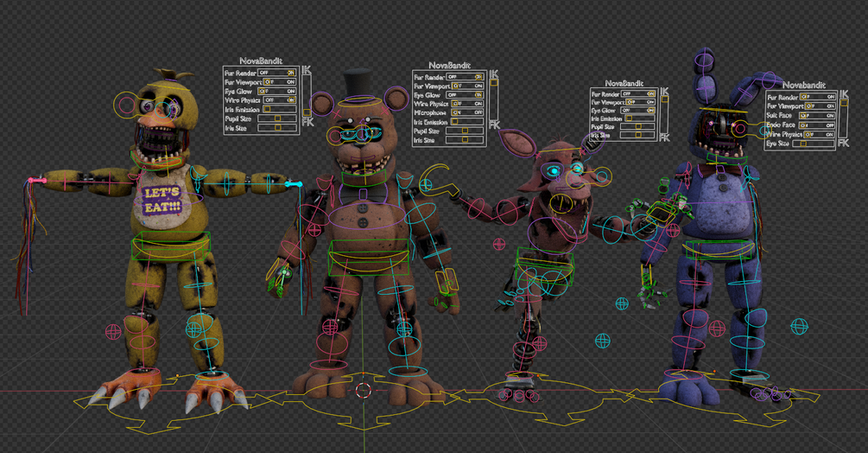Click the 3D cursor at Freddy's feet
Screen dimensions: 868x453
click(363, 391)
